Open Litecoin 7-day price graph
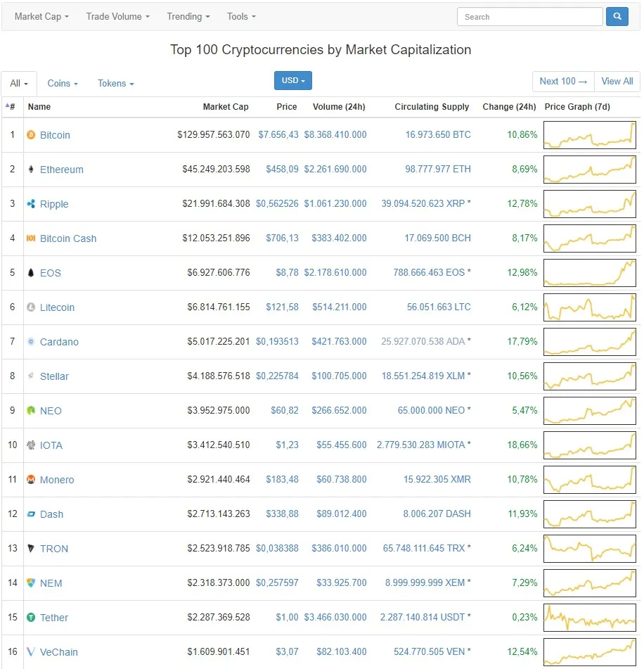 (590, 307)
